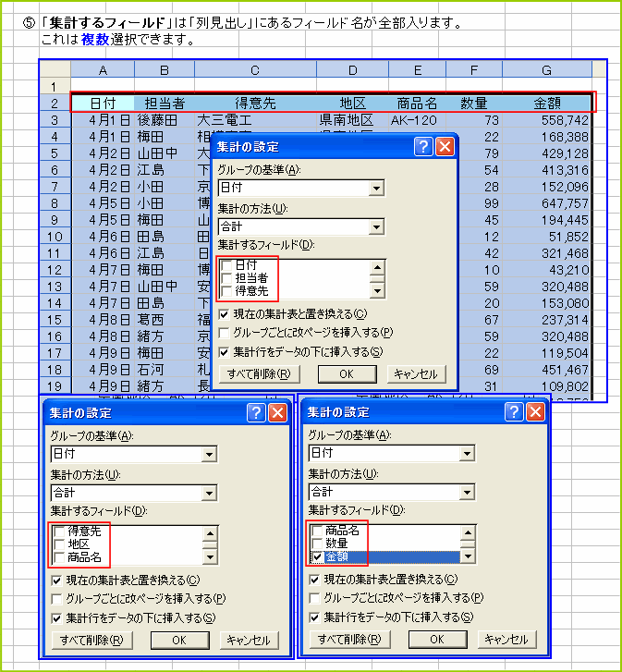Toggle 集計行をデータの下に挿入する in top dialog
This screenshot has height=672, width=622.
(224, 352)
